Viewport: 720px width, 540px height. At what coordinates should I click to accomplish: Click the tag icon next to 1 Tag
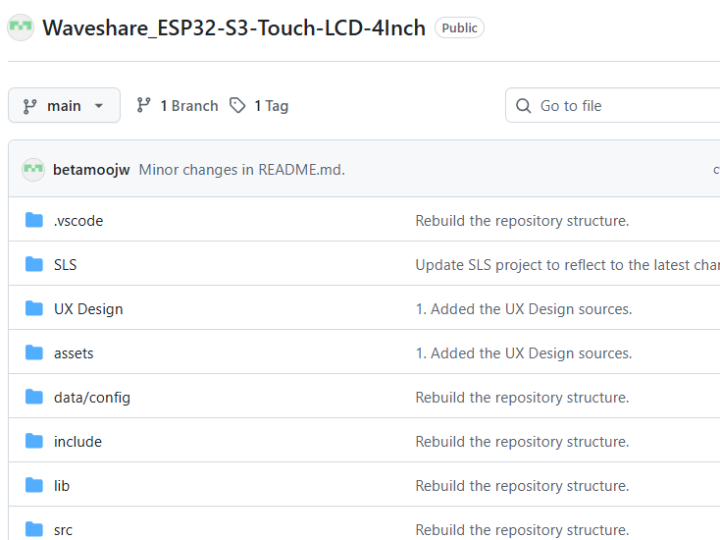(237, 106)
